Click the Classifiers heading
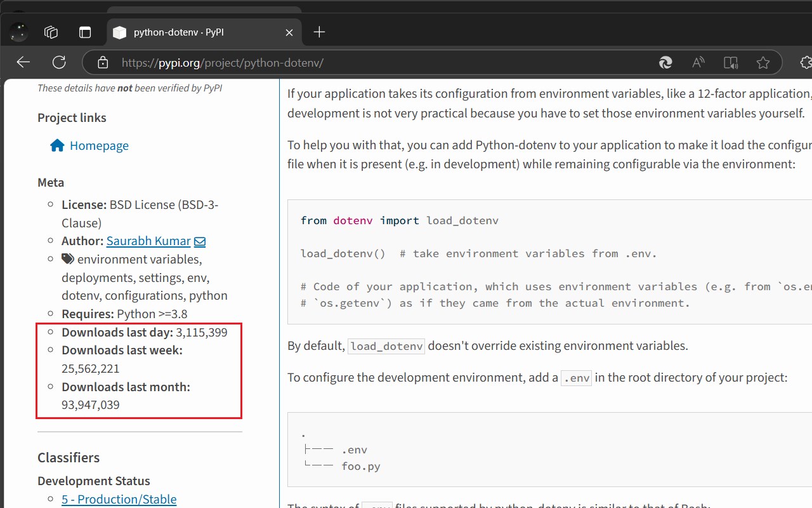Viewport: 812px width, 508px height. (69, 457)
